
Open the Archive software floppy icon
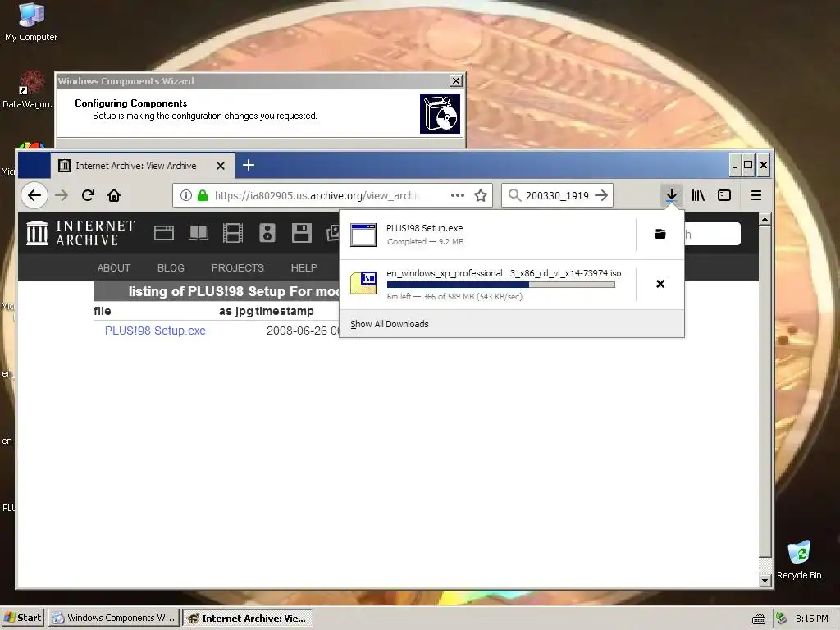click(302, 233)
